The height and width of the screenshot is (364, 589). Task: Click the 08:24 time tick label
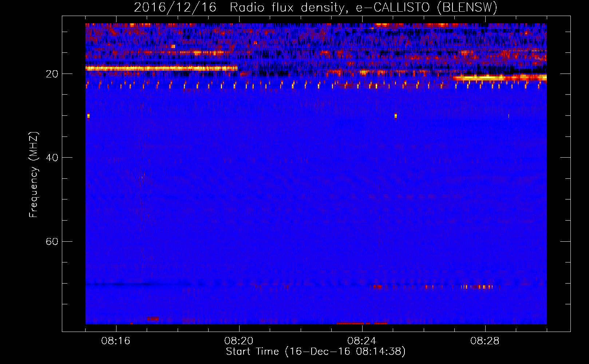362,341
